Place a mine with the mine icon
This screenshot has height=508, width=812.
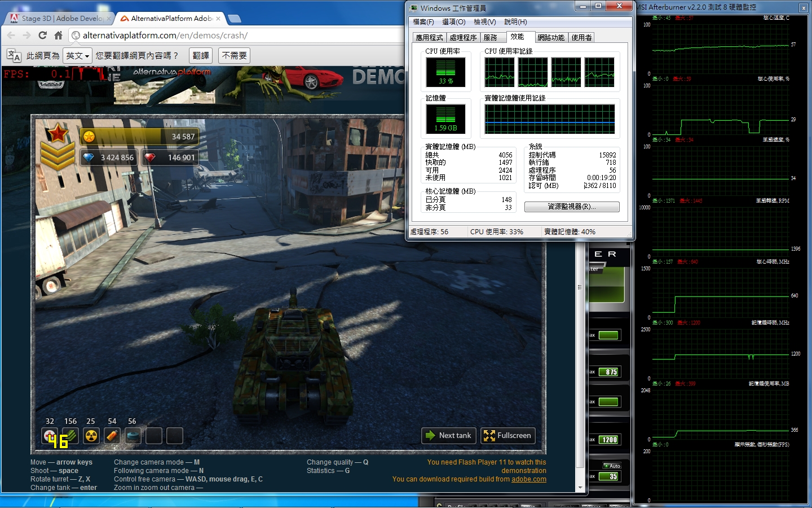point(133,436)
